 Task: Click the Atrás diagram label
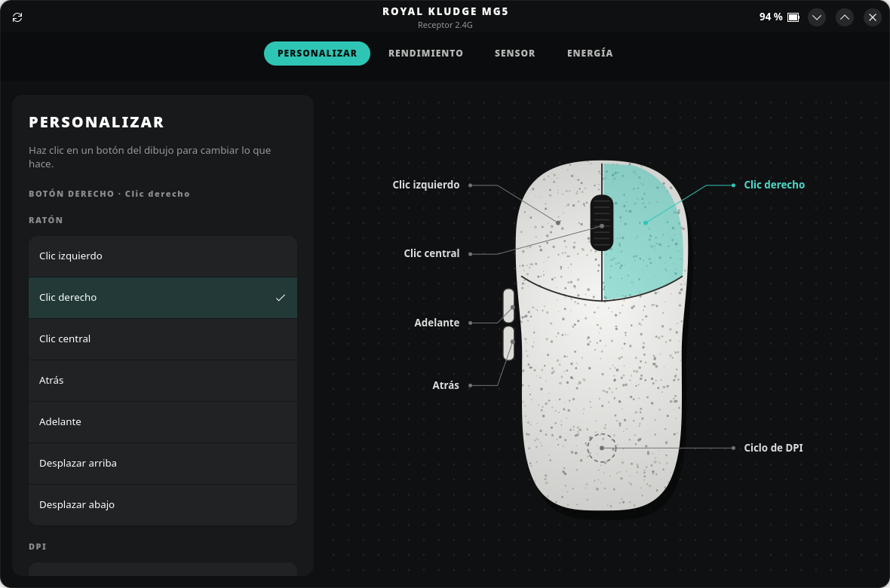[x=446, y=385]
